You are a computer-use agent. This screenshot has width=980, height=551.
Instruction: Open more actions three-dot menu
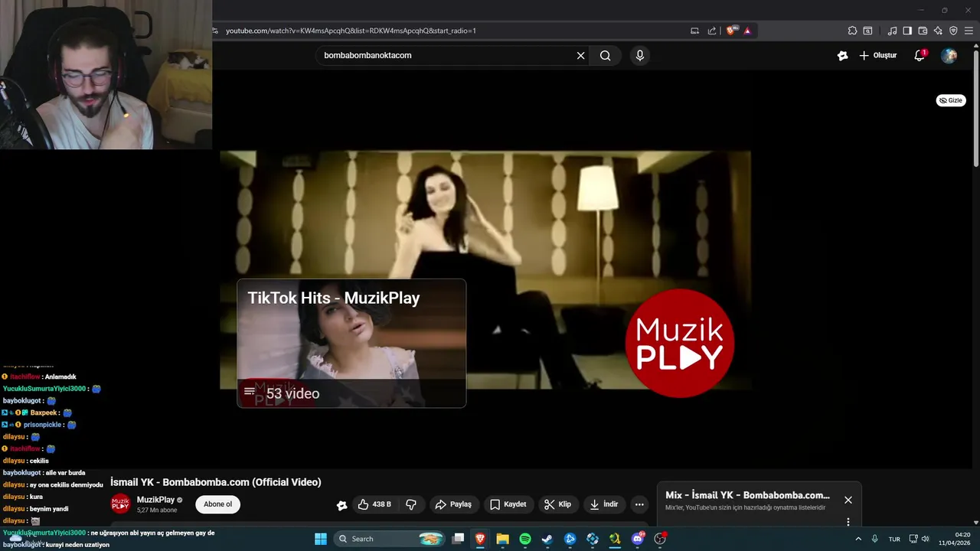[x=639, y=504]
